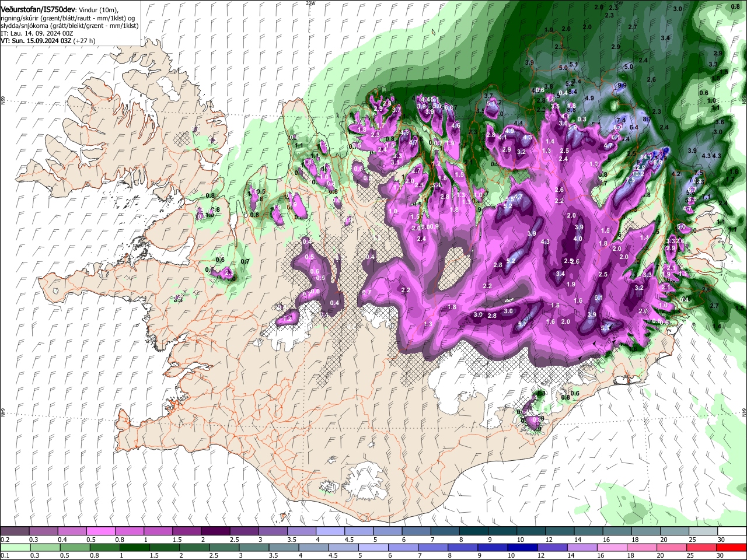Click the navy blue swatch between rain-scale 10 and 12
The height and width of the screenshot is (560, 747).
pos(522,547)
